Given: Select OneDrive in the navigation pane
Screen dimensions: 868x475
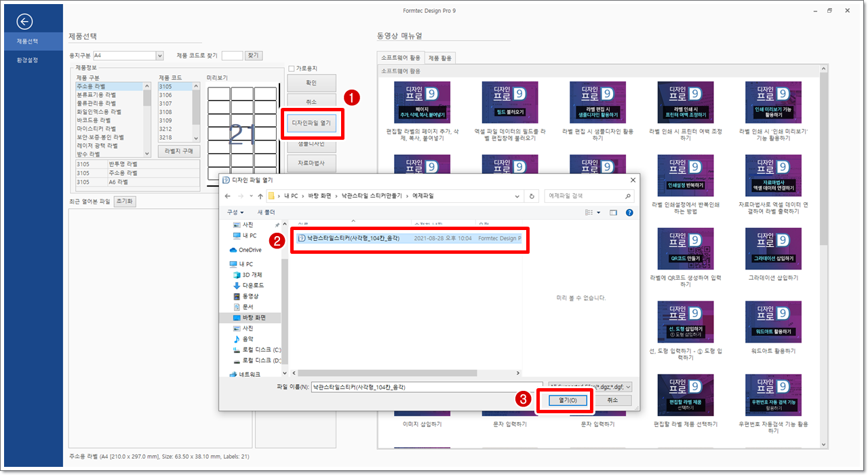Looking at the screenshot, I should tap(245, 250).
